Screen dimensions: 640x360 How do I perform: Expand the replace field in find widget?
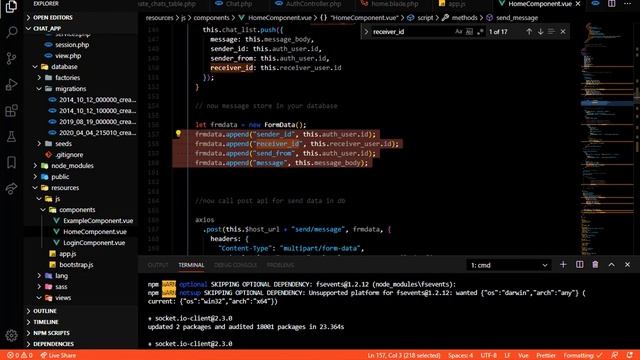[366, 31]
